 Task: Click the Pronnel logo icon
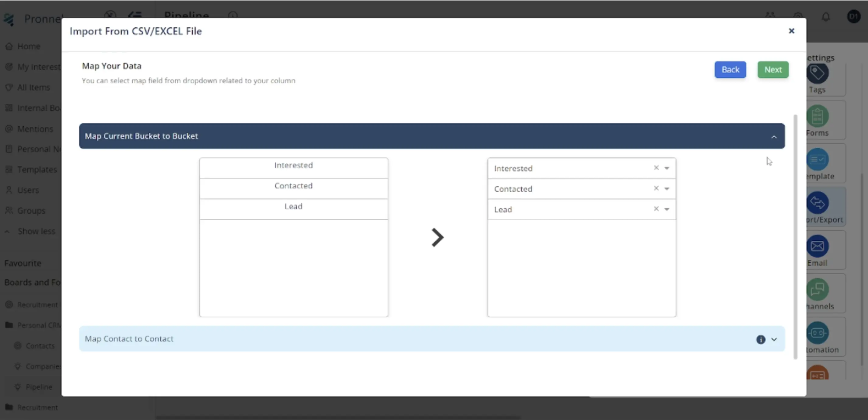tap(9, 19)
